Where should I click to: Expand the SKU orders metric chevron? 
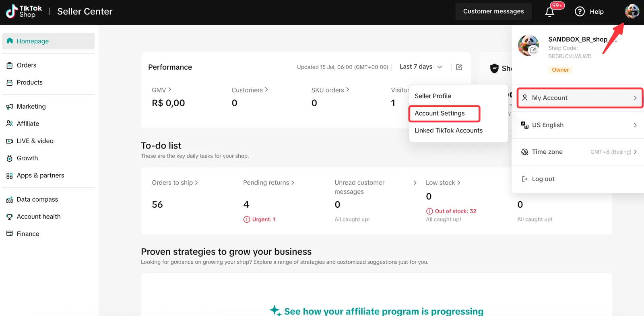click(348, 89)
